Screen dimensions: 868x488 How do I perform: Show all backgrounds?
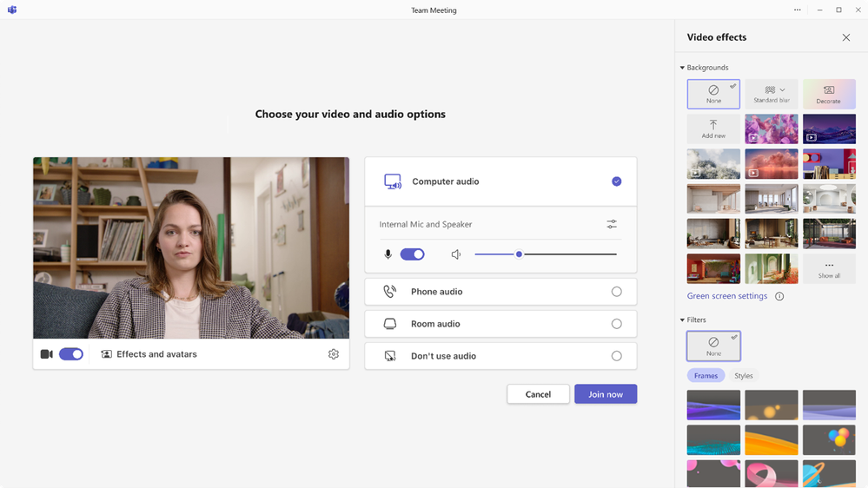[x=829, y=269]
